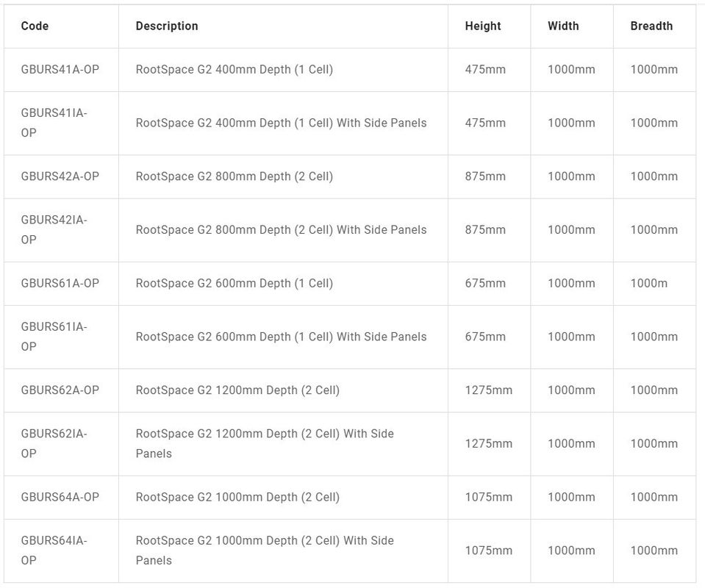The image size is (705, 588).
Task: Click the Code column header
Action: [x=35, y=26]
